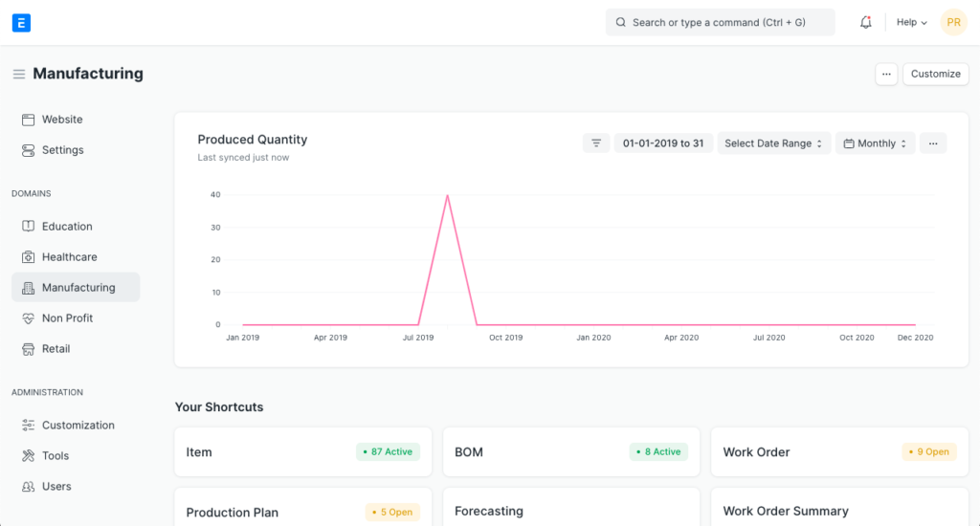This screenshot has width=980, height=526.
Task: Go to Customization under Administration
Action: pos(78,426)
